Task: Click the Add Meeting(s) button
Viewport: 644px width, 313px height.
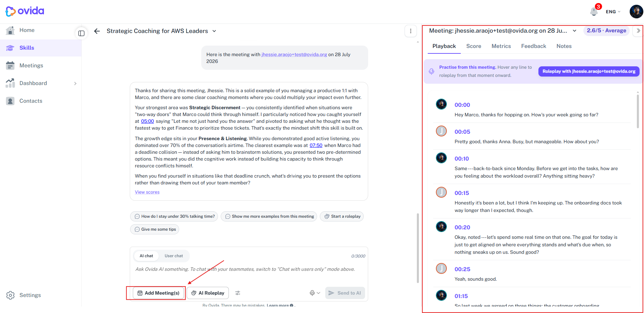Action: click(158, 293)
